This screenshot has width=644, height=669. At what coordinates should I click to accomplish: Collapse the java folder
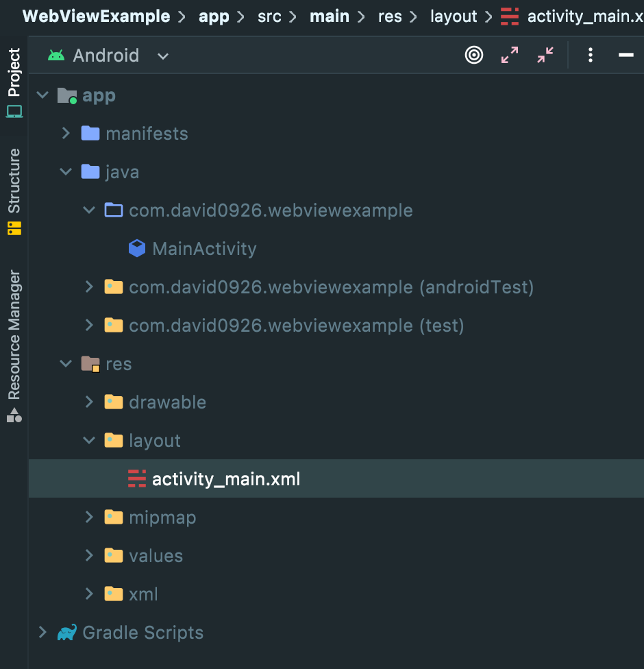click(x=66, y=171)
